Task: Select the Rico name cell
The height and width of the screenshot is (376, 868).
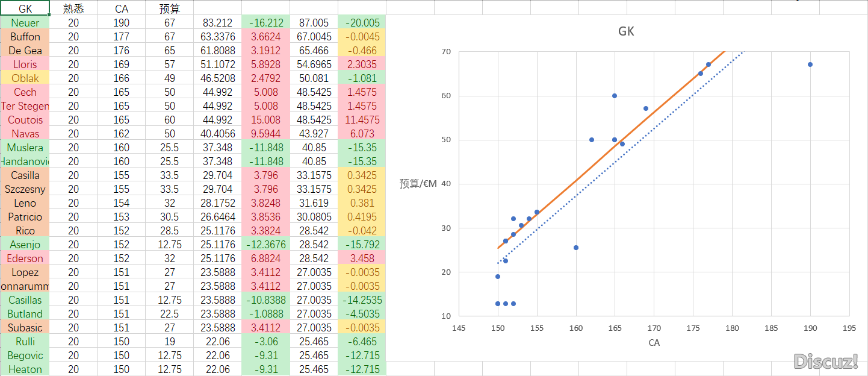Action: coord(25,231)
